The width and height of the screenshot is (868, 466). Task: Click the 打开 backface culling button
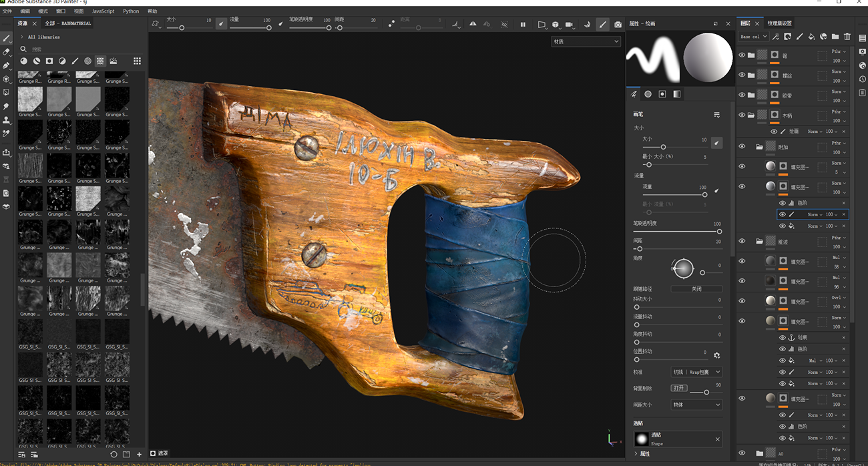click(x=678, y=388)
